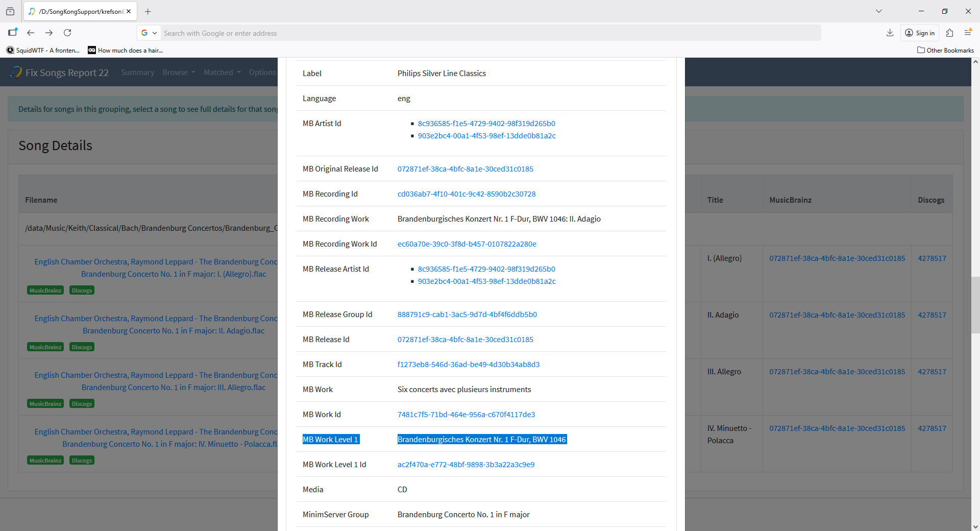This screenshot has height=531, width=980.
Task: Open the MB Recording Id link
Action: tap(467, 194)
